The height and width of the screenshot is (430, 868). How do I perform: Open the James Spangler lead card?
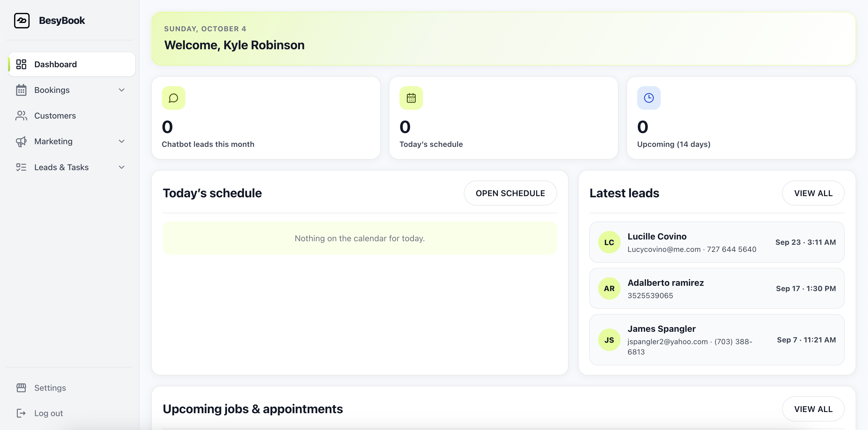pos(717,340)
